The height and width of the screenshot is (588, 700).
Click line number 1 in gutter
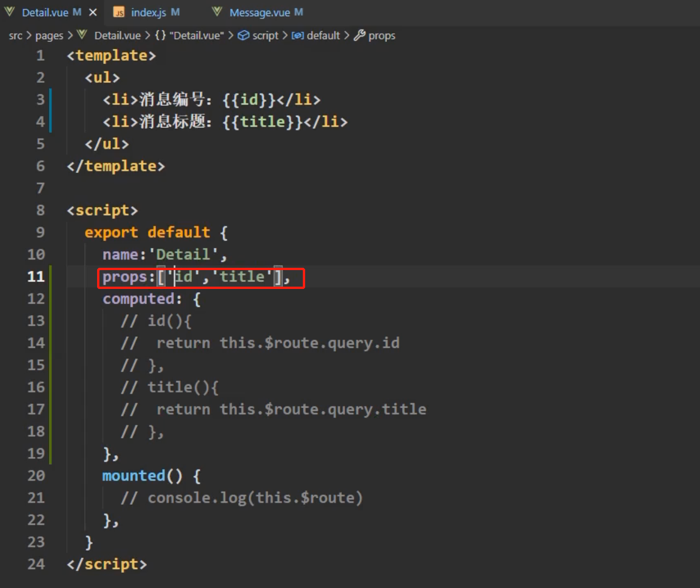(40, 56)
